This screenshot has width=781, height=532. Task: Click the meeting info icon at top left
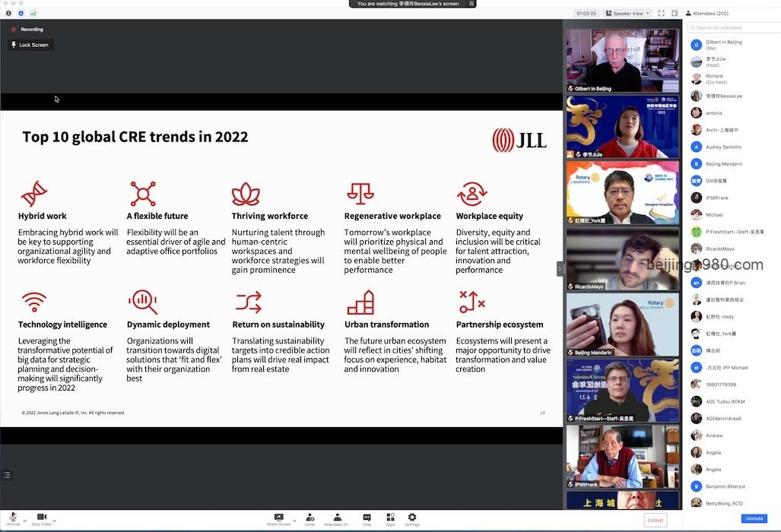9,14
